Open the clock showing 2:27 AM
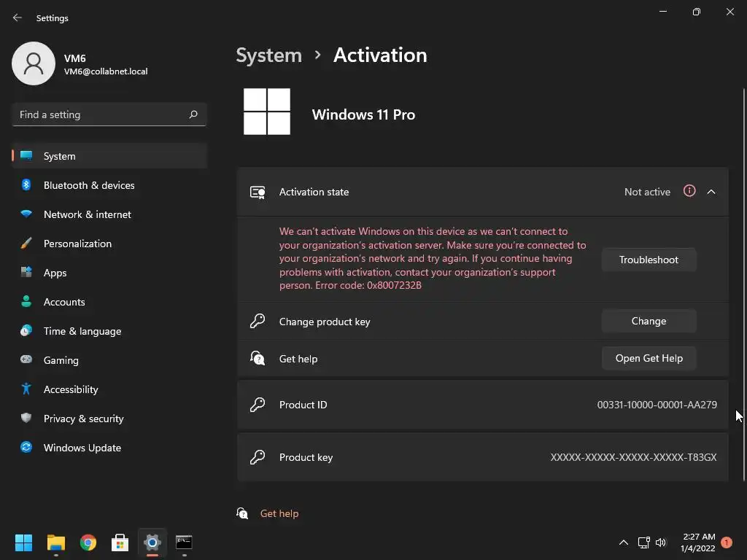The width and height of the screenshot is (747, 560). 698,542
